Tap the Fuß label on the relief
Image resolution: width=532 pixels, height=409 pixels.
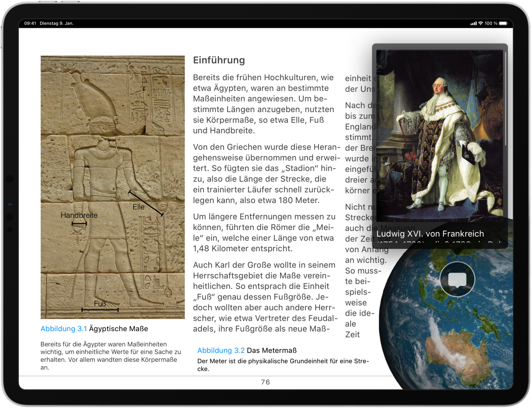click(100, 304)
